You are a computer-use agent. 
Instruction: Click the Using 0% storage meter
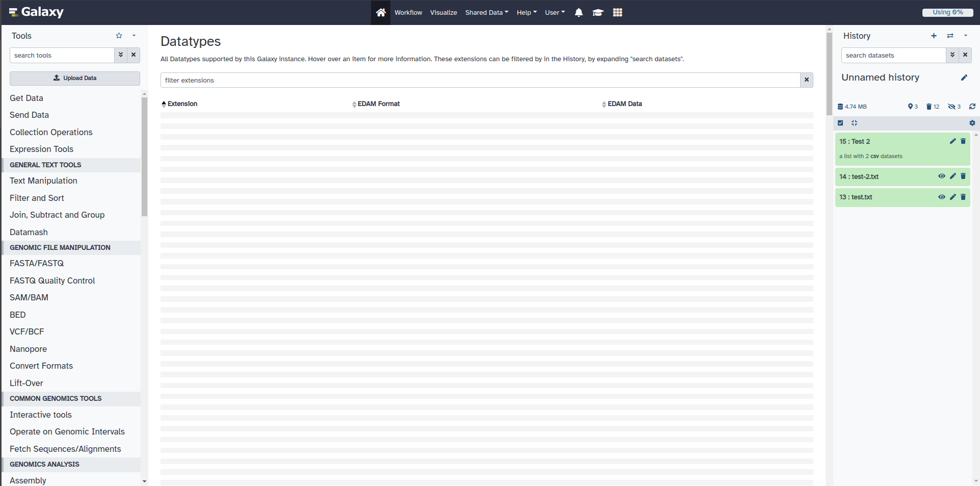click(x=948, y=12)
